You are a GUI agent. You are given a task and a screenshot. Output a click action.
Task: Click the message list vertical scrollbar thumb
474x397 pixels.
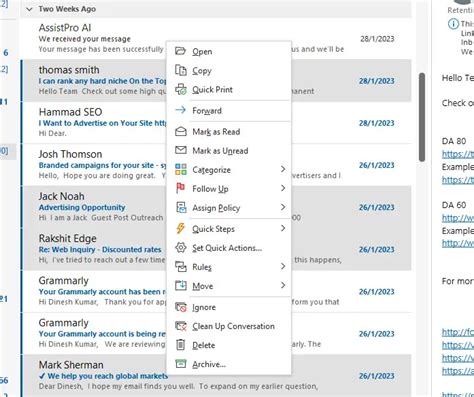pyautogui.click(x=422, y=117)
